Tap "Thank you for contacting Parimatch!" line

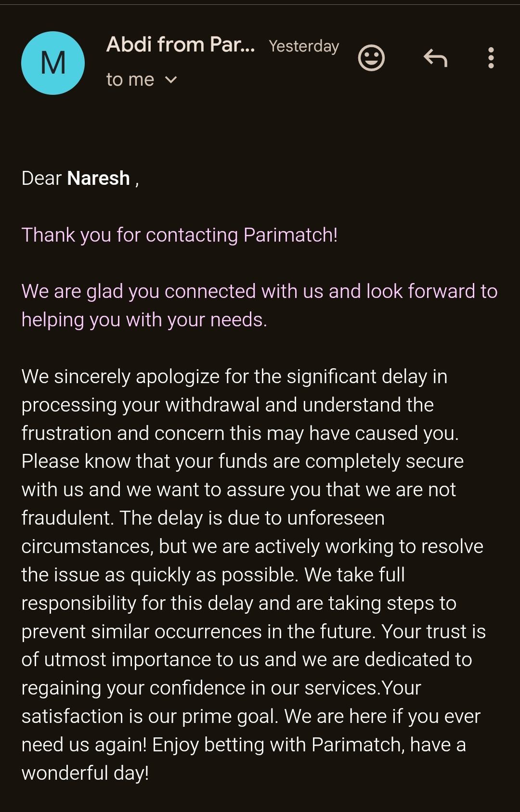[180, 235]
